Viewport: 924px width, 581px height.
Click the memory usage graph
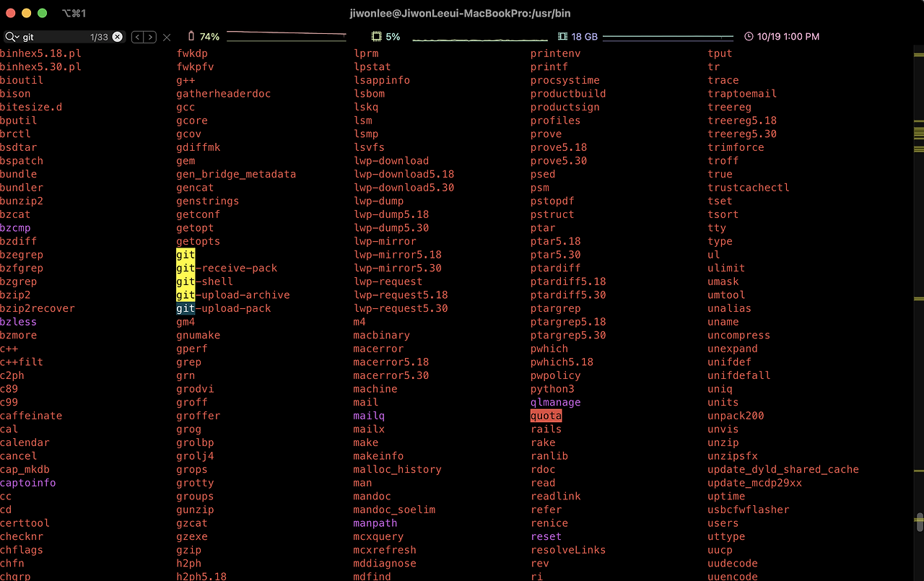(668, 37)
